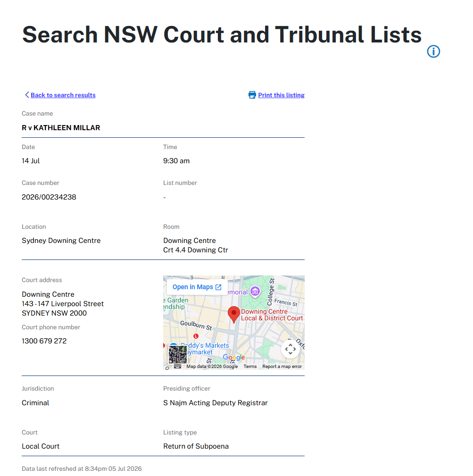This screenshot has height=476, width=473.
Task: Click Report a map error link
Action: point(282,367)
